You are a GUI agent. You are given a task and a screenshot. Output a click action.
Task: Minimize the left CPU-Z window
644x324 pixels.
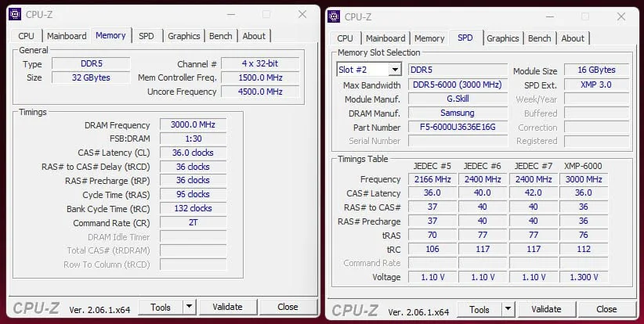tap(231, 14)
